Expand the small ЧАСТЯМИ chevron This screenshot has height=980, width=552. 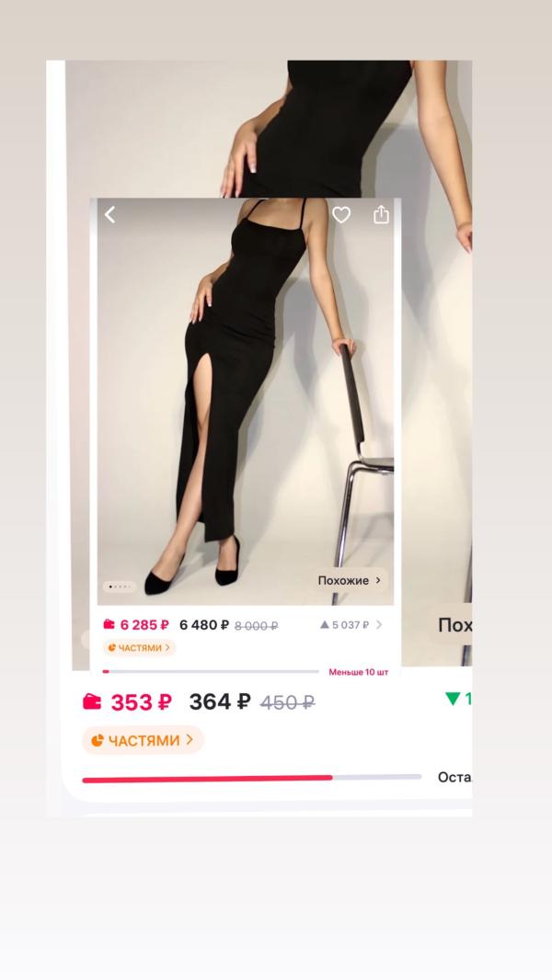[167, 648]
